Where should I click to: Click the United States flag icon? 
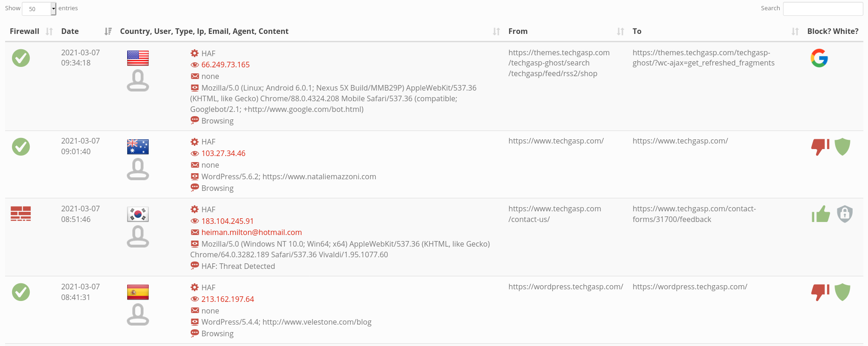coord(138,58)
